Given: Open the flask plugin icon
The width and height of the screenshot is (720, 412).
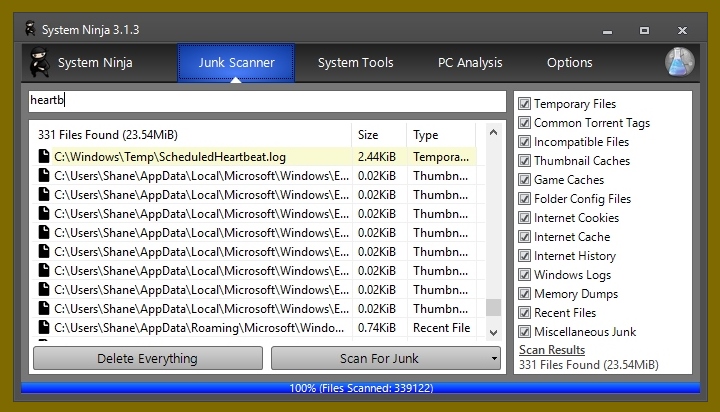Looking at the screenshot, I should pyautogui.click(x=680, y=62).
